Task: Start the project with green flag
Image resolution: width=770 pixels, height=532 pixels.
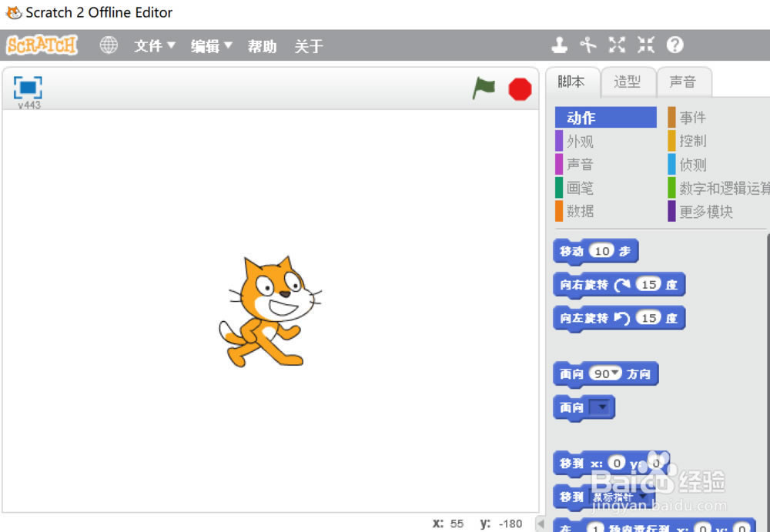Action: point(484,89)
